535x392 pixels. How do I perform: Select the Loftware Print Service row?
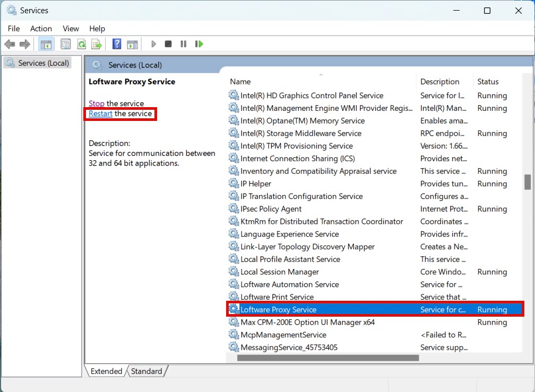tap(277, 297)
